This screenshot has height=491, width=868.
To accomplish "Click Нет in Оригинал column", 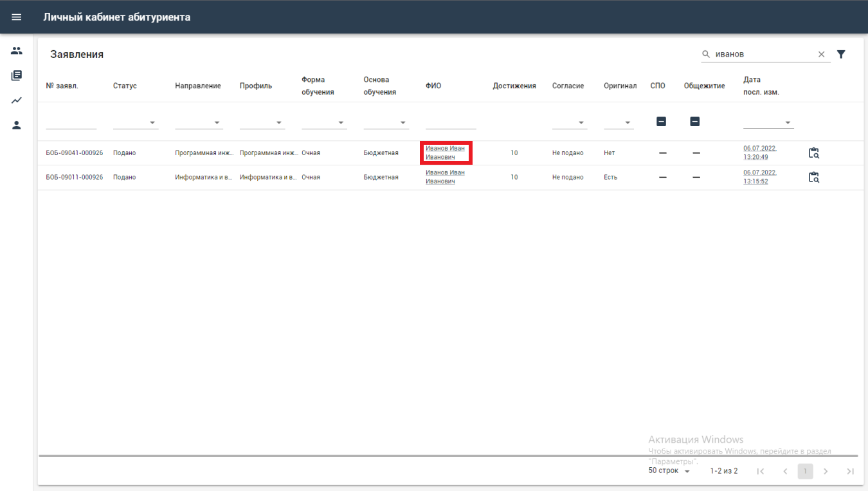I will click(x=610, y=153).
